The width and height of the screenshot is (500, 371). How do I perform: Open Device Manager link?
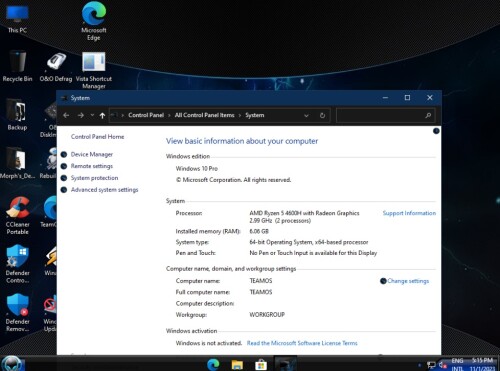coord(92,154)
